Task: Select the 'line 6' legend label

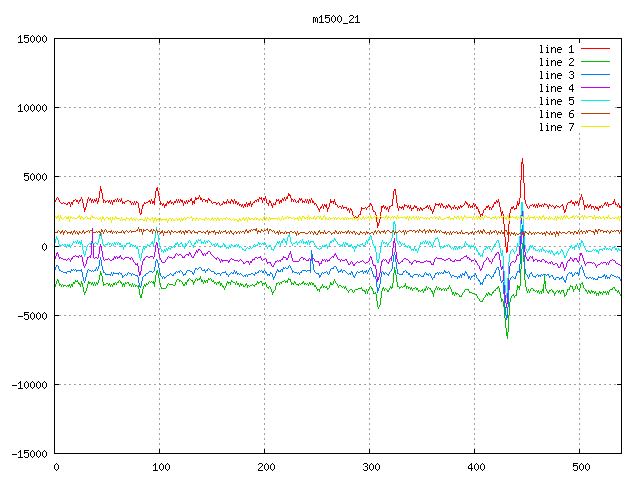Action: 556,114
